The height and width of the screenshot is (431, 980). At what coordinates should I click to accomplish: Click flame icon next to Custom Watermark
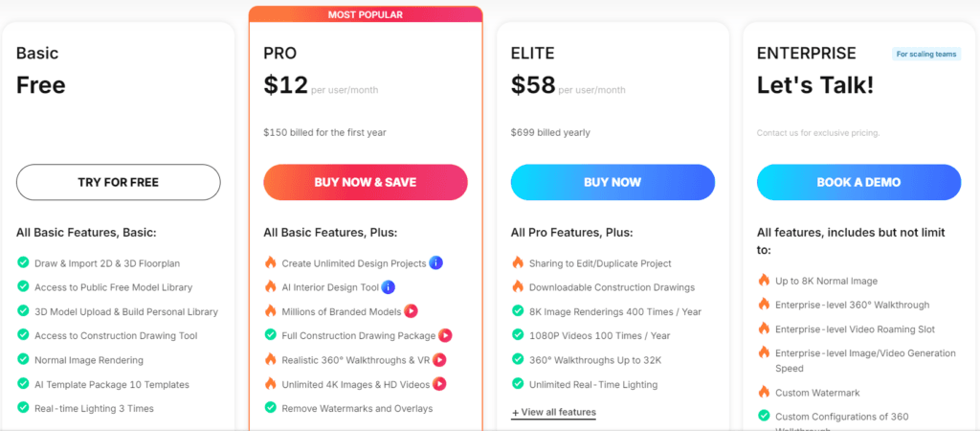[x=764, y=393]
